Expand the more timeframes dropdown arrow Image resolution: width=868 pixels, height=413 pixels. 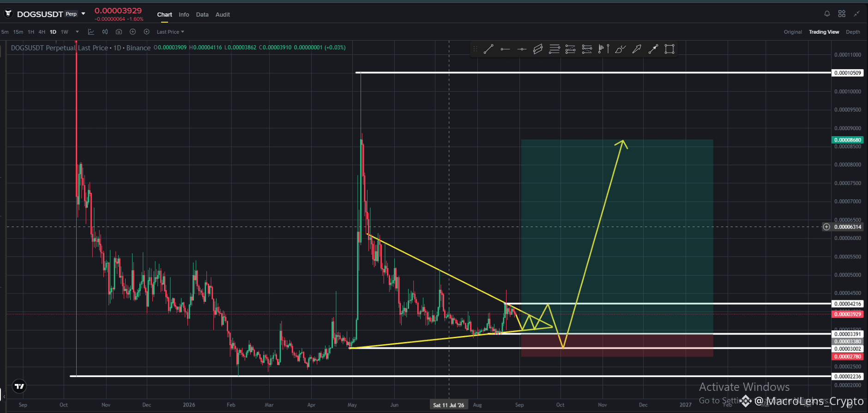tap(77, 32)
